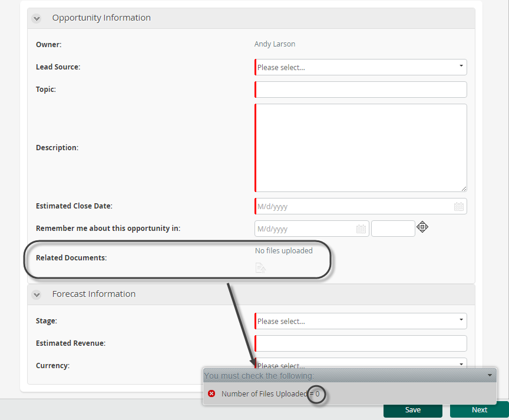
Task: Click the Next button
Action: [480, 410]
